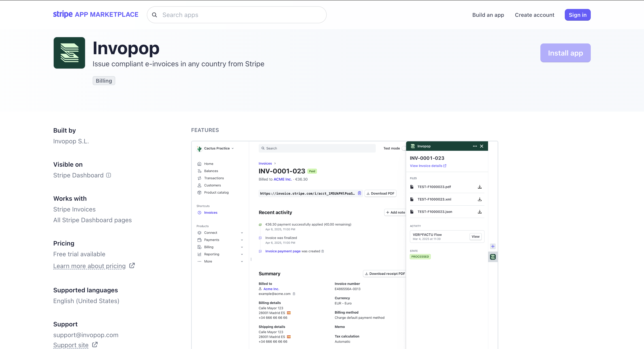Open Learn more about pricing link
The height and width of the screenshot is (349, 644).
[x=89, y=266]
